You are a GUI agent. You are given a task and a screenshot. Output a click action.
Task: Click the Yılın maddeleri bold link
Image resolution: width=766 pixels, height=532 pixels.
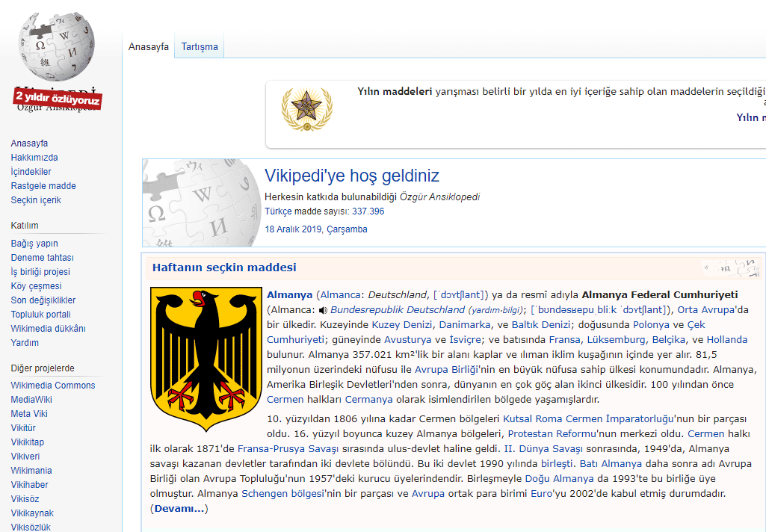coord(395,92)
